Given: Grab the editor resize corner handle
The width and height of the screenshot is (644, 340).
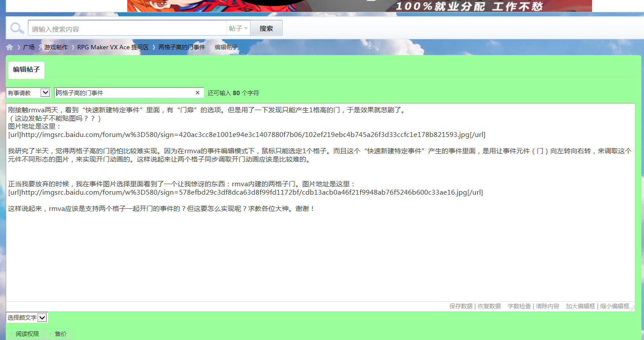Looking at the screenshot, I should pos(632,308).
